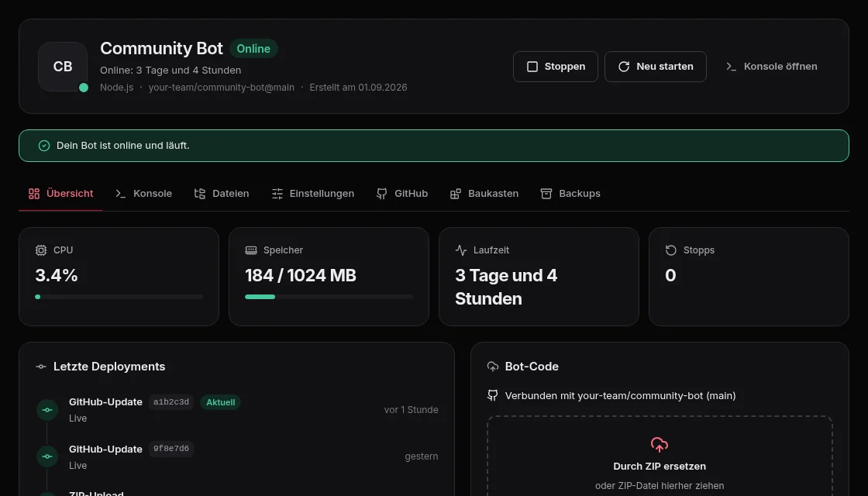Click commit hash 9f8e7d6

click(x=171, y=449)
